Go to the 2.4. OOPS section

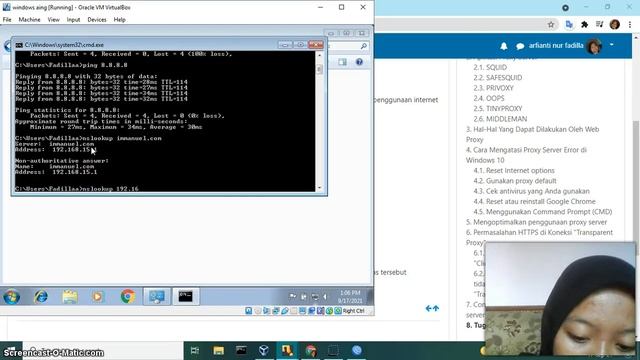click(489, 98)
